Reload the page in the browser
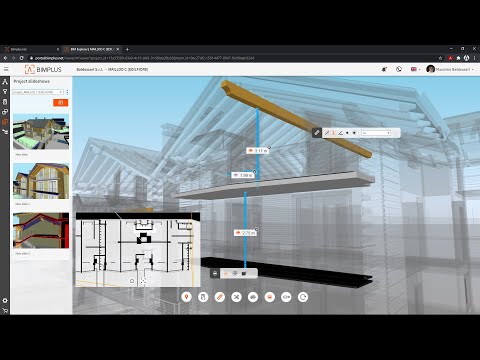The width and height of the screenshot is (480, 360). (22, 58)
